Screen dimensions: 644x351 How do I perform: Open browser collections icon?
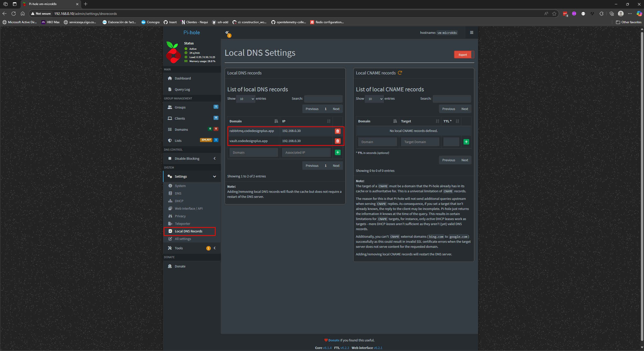[611, 14]
